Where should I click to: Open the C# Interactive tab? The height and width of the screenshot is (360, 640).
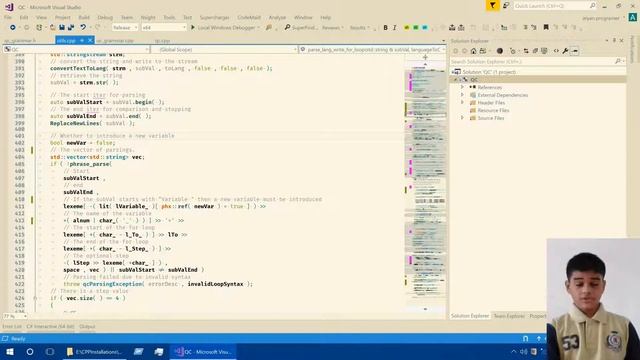50,327
